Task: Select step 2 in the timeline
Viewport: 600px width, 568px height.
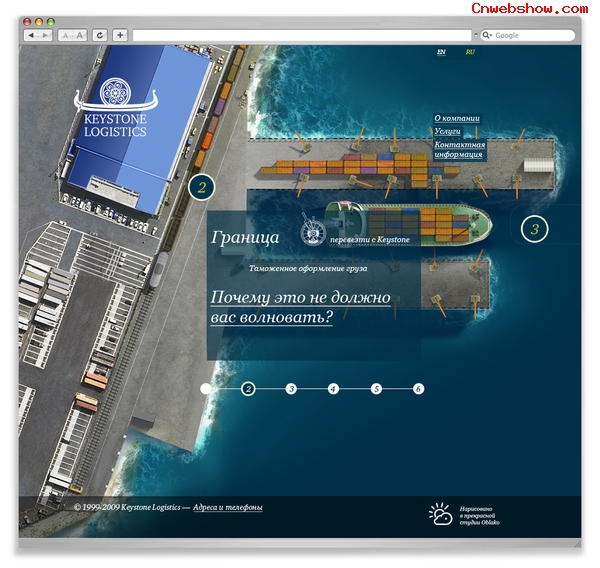Action: click(248, 389)
